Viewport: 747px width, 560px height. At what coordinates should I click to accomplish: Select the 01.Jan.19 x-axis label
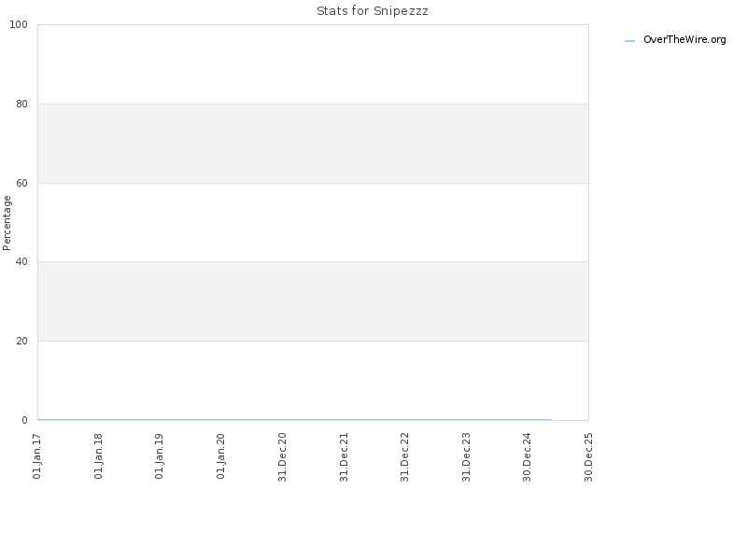tap(159, 456)
